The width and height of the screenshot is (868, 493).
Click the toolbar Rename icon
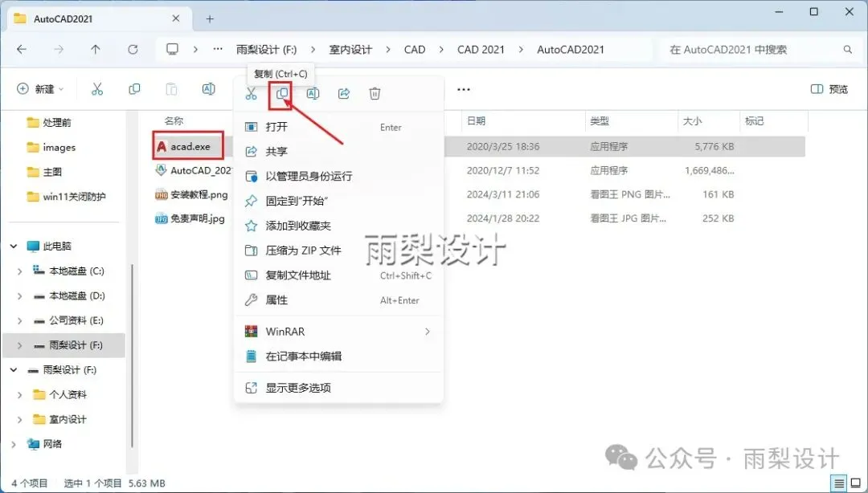209,89
